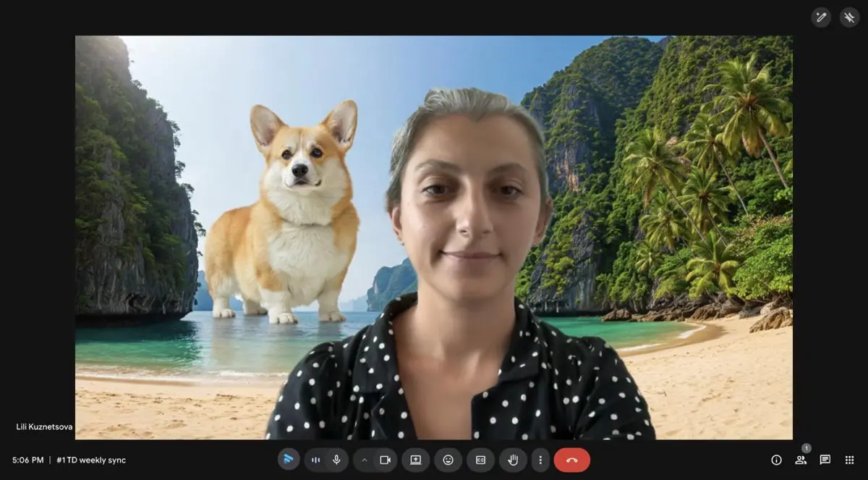This screenshot has height=480, width=868.
Task: Raise your hand
Action: pyautogui.click(x=513, y=460)
